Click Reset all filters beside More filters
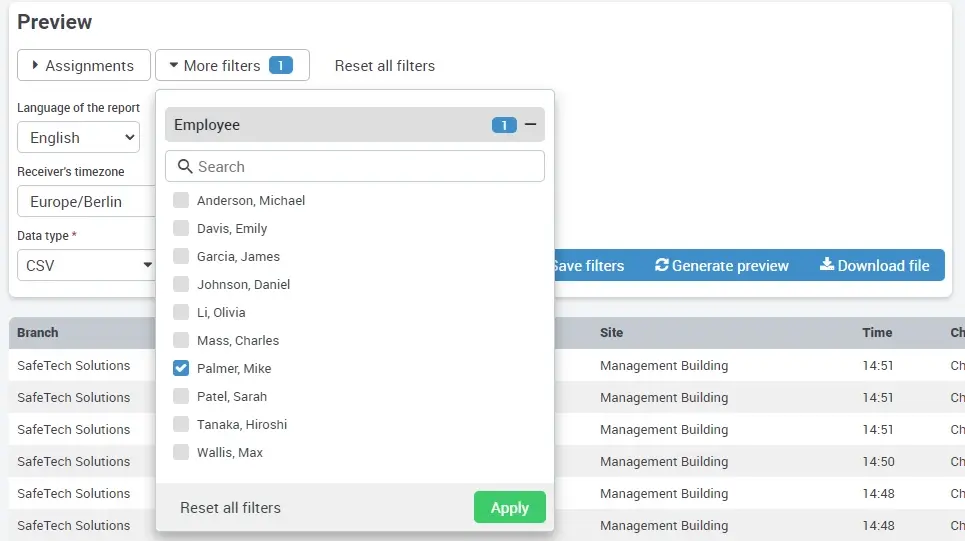The width and height of the screenshot is (965, 541). click(x=385, y=66)
